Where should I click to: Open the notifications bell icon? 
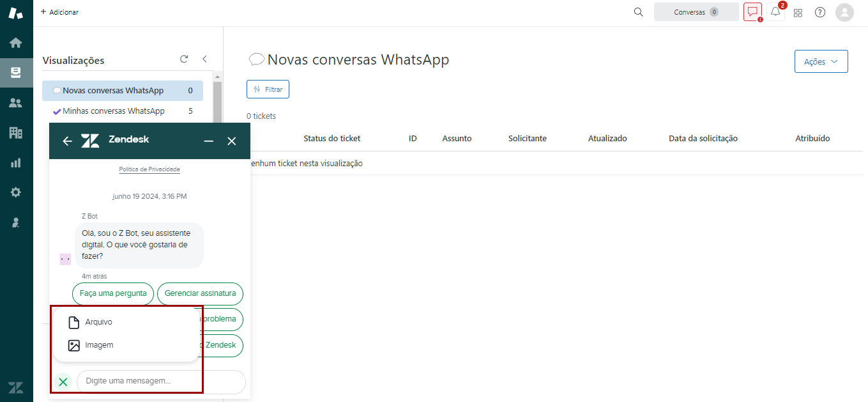tap(775, 12)
